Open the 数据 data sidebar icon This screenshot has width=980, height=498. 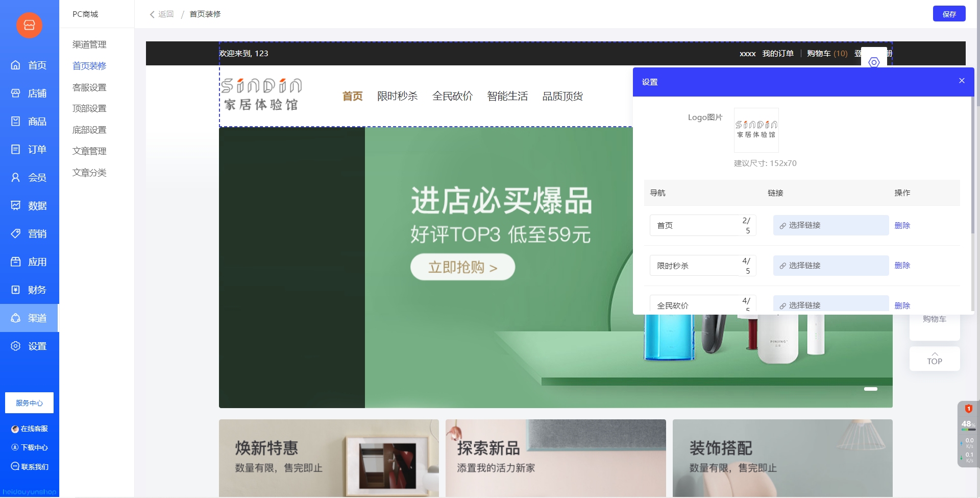pyautogui.click(x=16, y=206)
